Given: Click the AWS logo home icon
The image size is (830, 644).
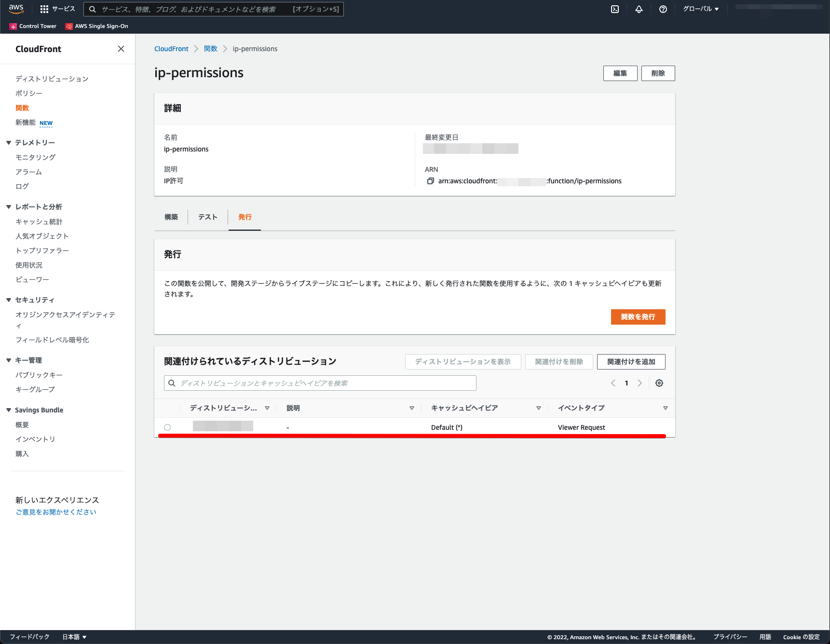Looking at the screenshot, I should (16, 9).
